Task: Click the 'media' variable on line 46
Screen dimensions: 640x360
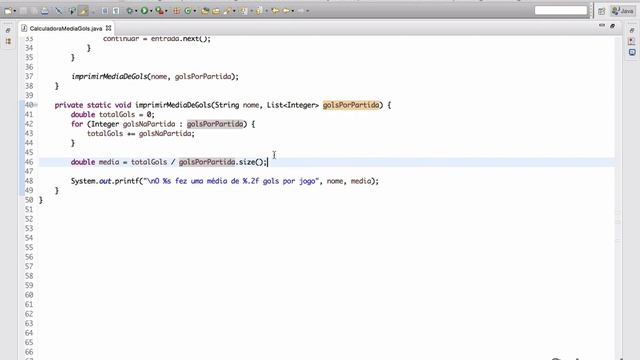Action: (x=109, y=162)
